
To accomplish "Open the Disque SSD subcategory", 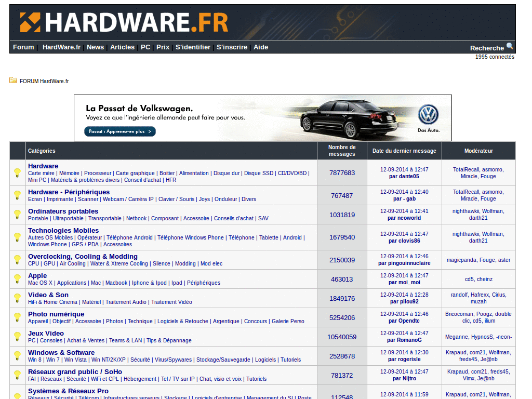I will click(x=259, y=173).
